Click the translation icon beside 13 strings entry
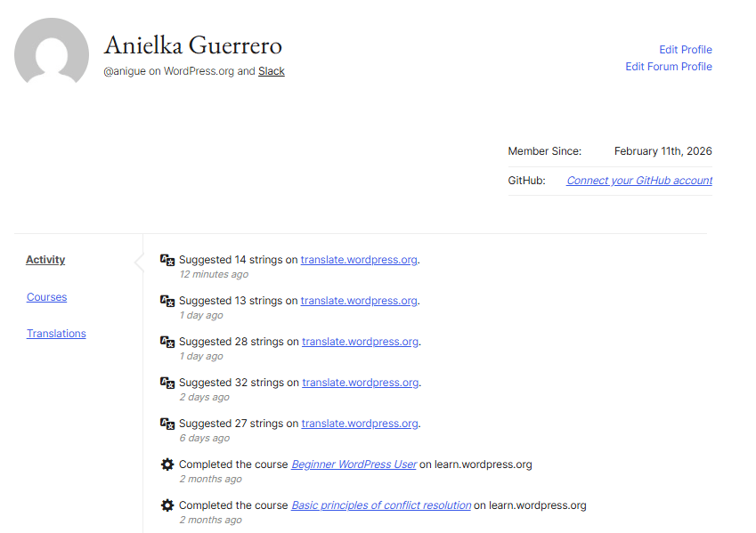The height and width of the screenshot is (533, 756). [167, 301]
